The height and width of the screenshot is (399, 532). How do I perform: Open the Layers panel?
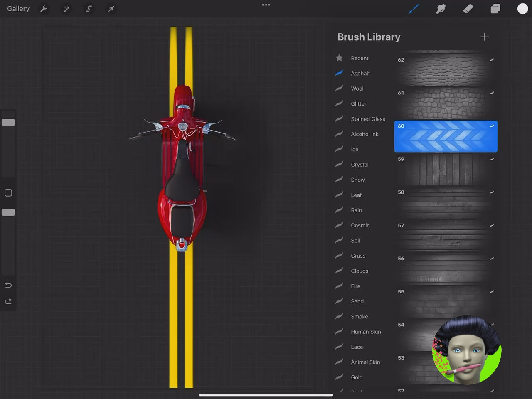point(495,9)
